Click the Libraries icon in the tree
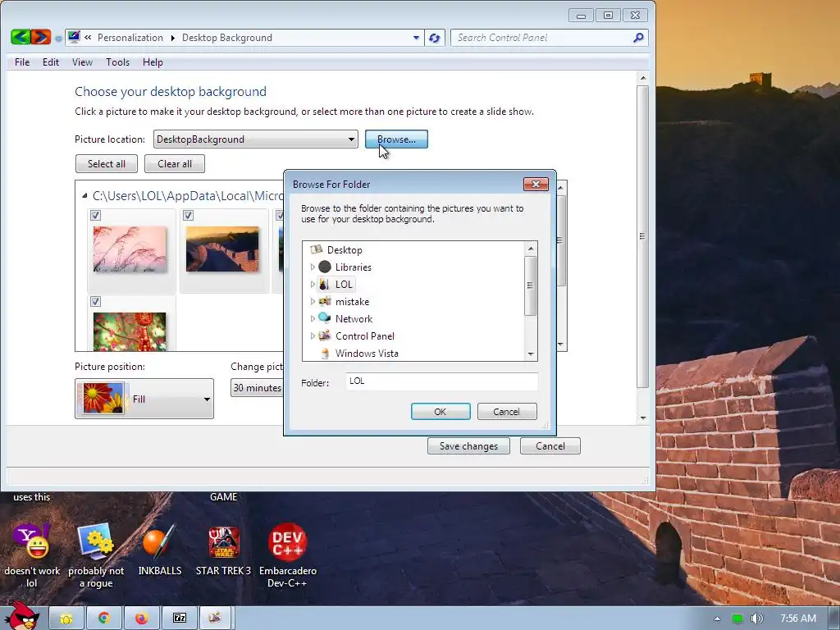Screen dimensions: 840x630 (325, 267)
